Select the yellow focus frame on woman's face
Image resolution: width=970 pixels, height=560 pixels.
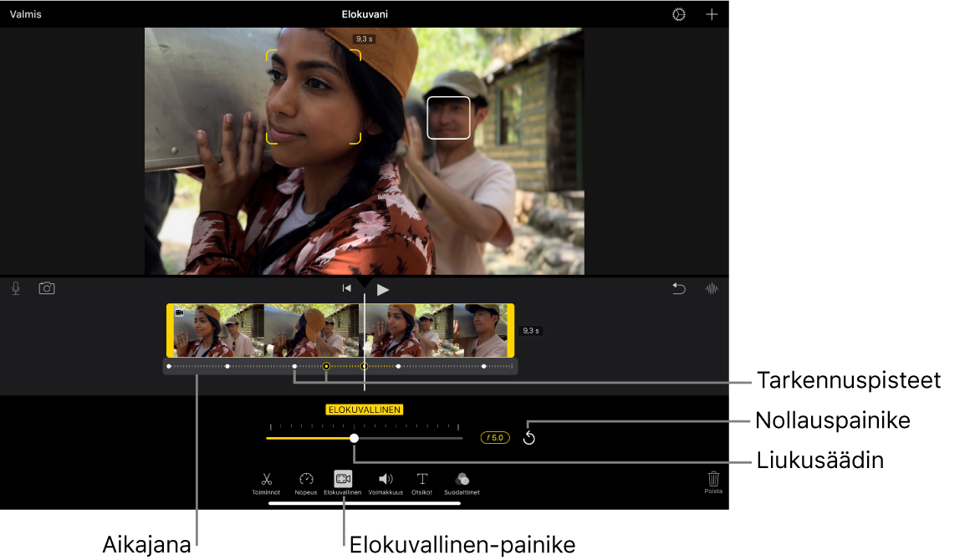pyautogui.click(x=314, y=97)
